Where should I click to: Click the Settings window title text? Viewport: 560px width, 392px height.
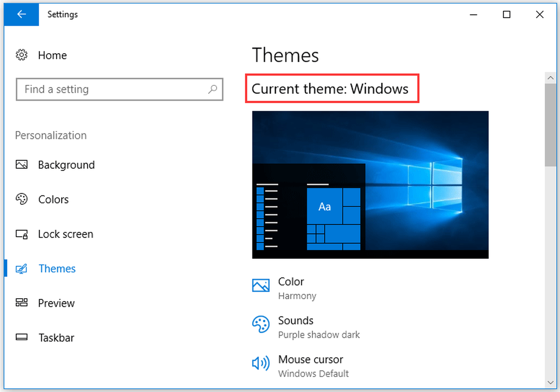[63, 14]
